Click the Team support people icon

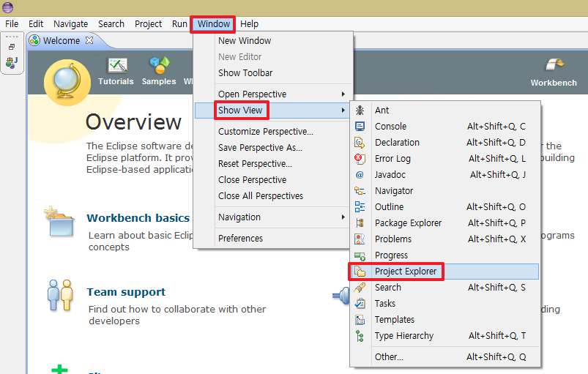pyautogui.click(x=60, y=296)
